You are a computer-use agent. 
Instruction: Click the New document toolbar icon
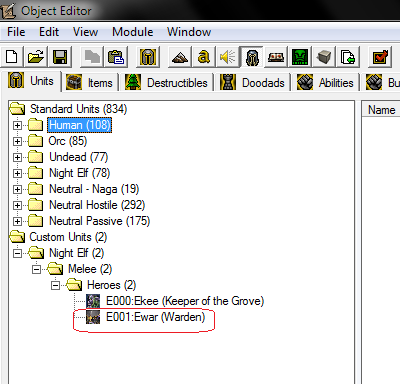tap(12, 57)
